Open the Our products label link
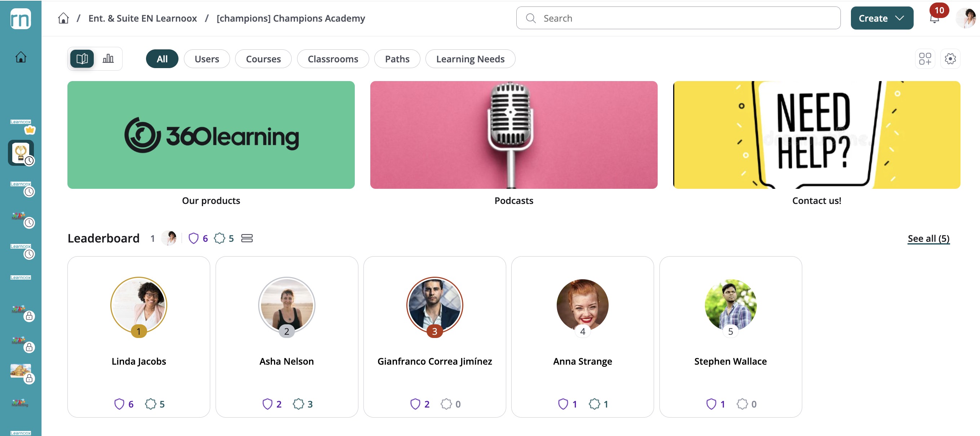The width and height of the screenshot is (980, 436). click(211, 200)
